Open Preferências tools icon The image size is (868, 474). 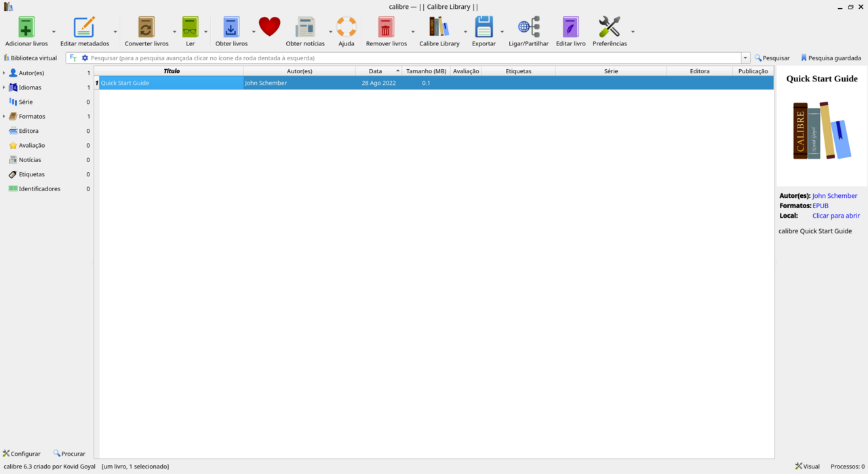pyautogui.click(x=610, y=27)
